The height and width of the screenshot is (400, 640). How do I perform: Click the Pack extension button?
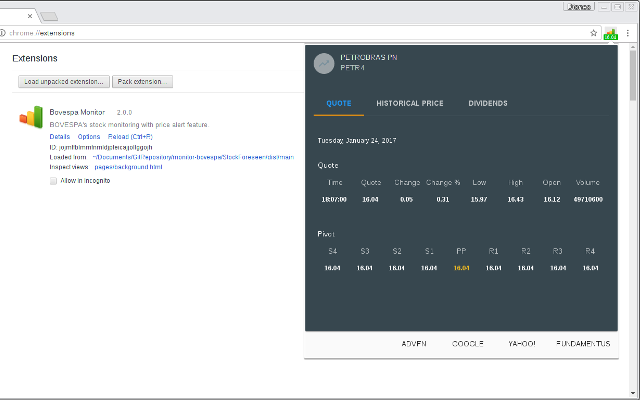click(x=142, y=82)
